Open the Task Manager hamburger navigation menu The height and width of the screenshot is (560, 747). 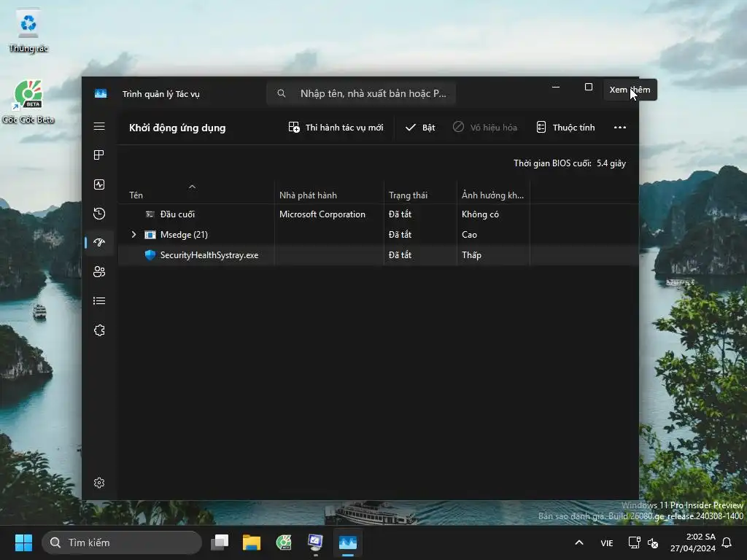click(99, 127)
